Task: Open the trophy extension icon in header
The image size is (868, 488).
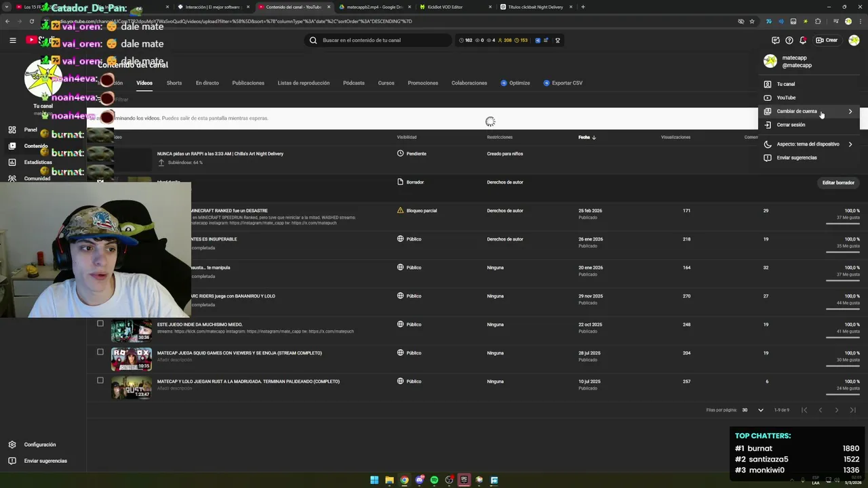Action: pyautogui.click(x=557, y=40)
